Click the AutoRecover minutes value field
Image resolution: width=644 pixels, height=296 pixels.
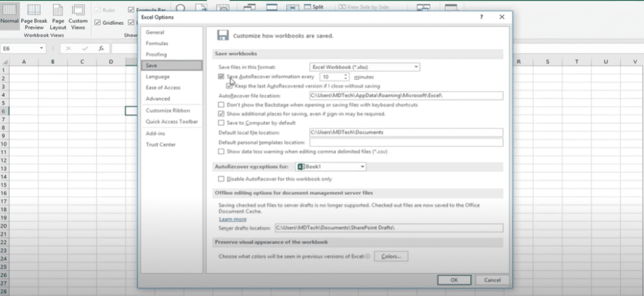pos(331,77)
